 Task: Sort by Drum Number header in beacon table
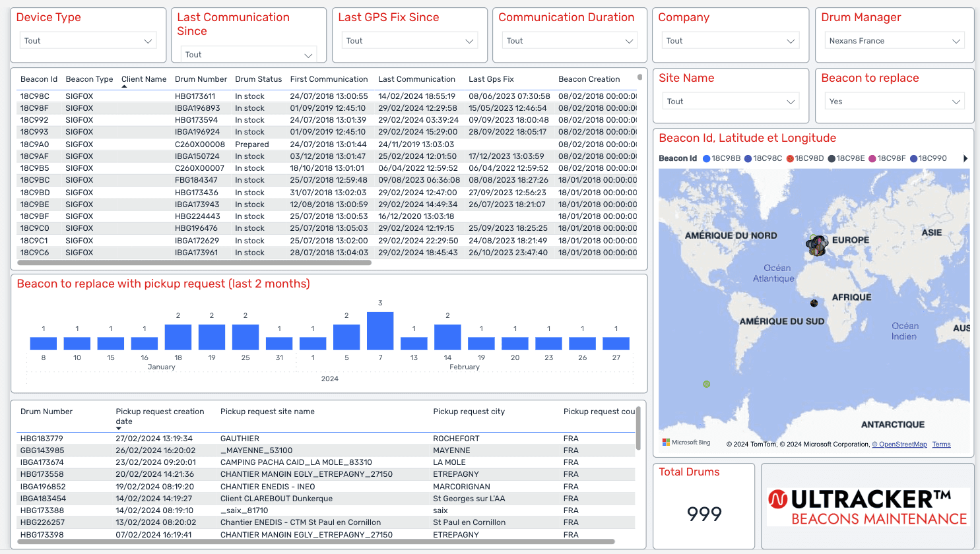coord(201,79)
